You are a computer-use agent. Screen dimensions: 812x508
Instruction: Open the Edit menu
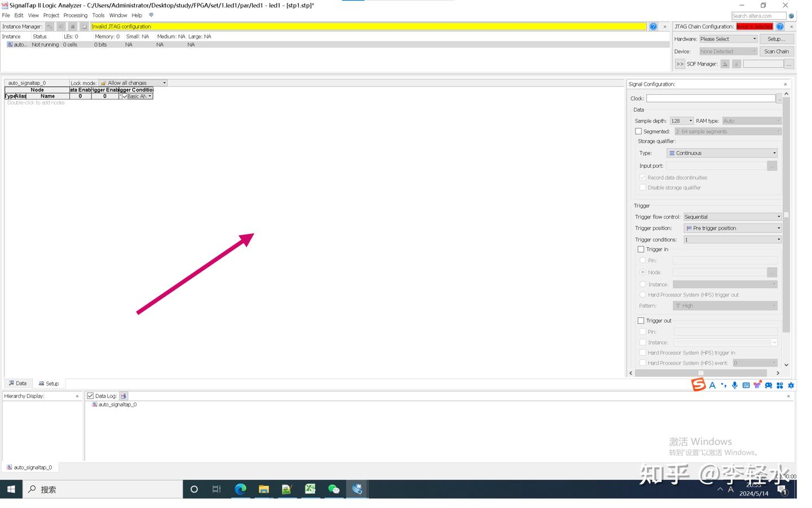pyautogui.click(x=19, y=15)
